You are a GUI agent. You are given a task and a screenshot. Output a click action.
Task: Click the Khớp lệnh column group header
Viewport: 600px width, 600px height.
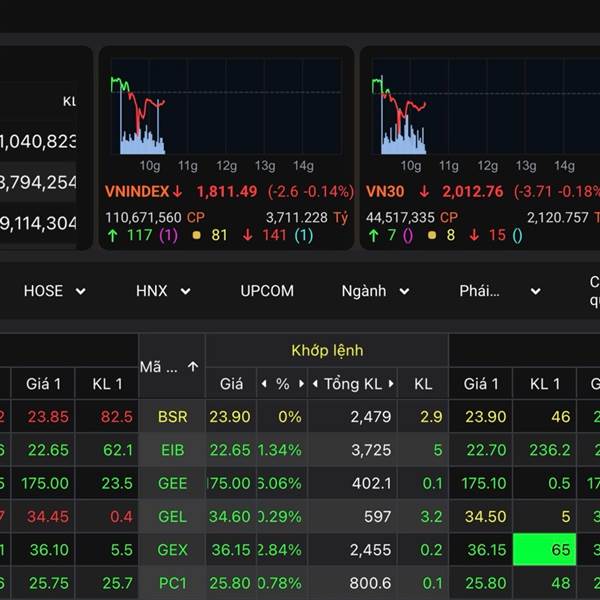point(327,350)
